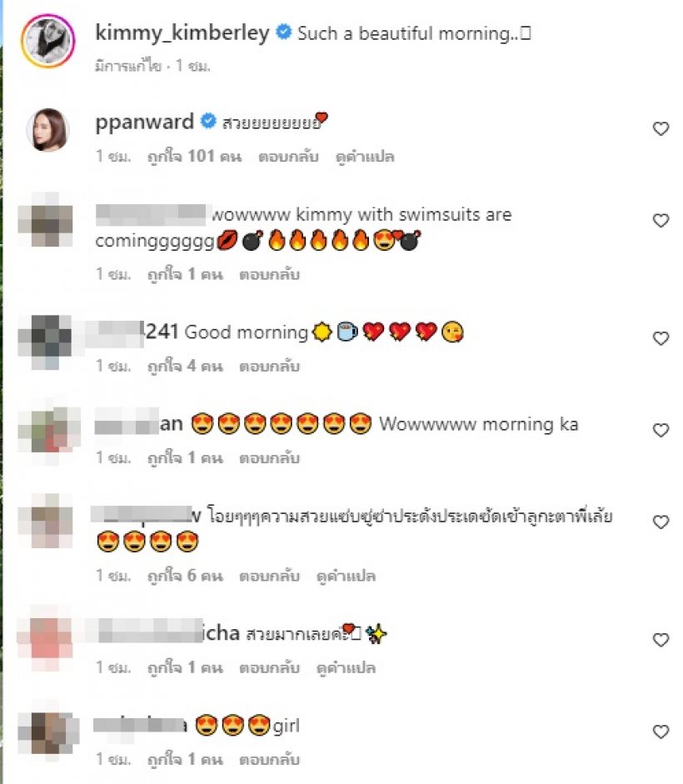Heart the Wowwwwww morning ka comment

[661, 431]
